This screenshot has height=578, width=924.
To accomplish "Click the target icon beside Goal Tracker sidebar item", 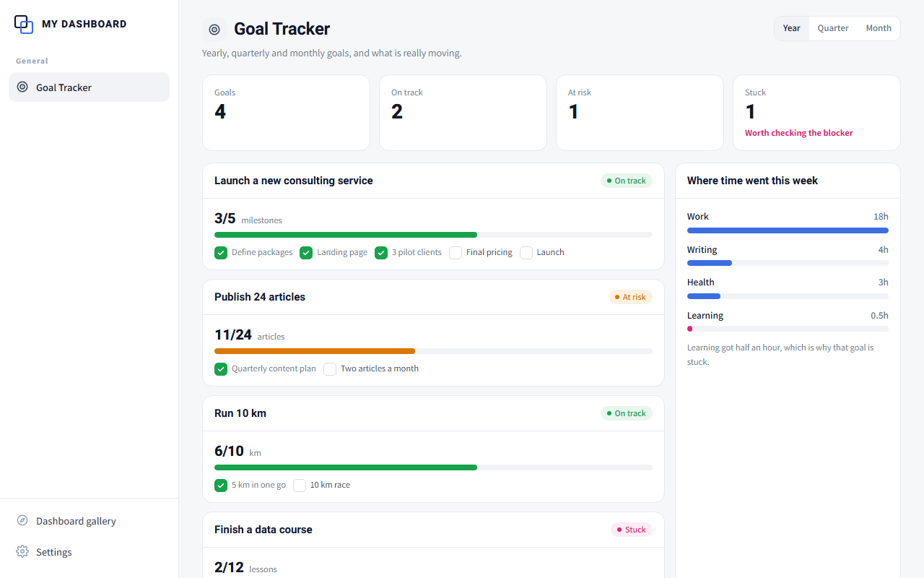I will coord(22,87).
